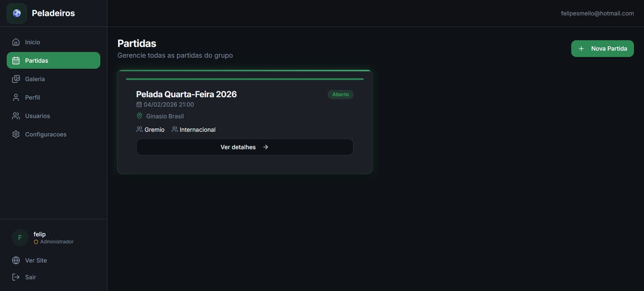Click the location pin near Ginasio Brasil

tap(140, 116)
